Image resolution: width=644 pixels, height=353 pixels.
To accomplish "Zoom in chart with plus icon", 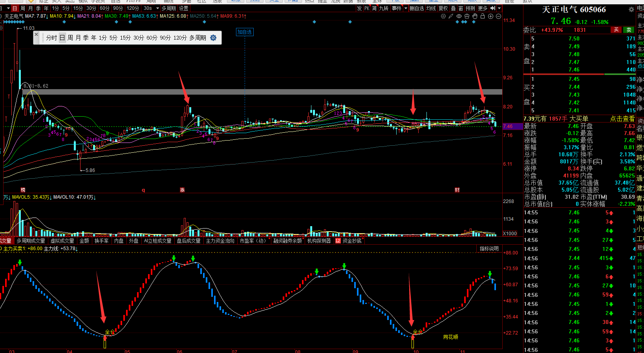I will coord(490,16).
